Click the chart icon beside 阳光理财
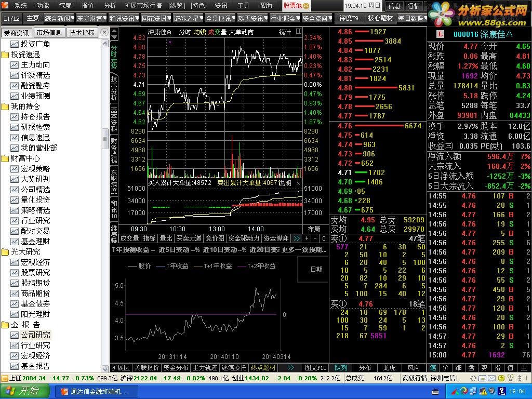Image resolution: width=532 pixels, height=399 pixels. [x=14, y=314]
